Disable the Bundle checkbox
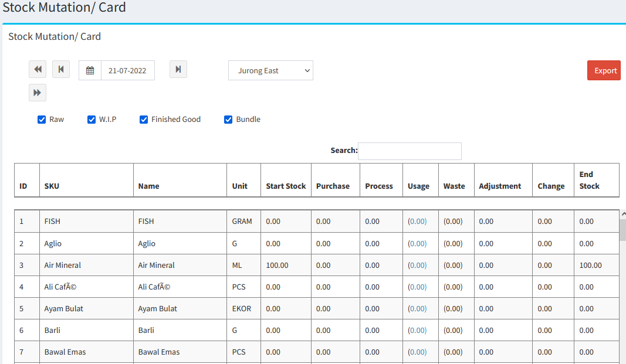The height and width of the screenshot is (364, 626). [228, 120]
